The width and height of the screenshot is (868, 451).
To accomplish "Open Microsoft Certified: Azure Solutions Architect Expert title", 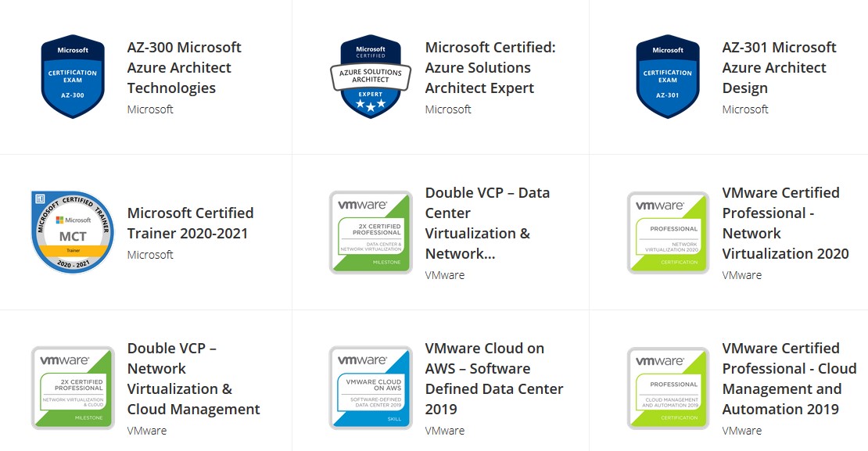I will (490, 67).
